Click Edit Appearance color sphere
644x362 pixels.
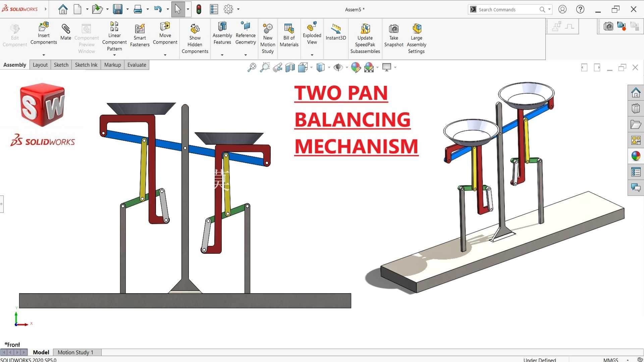click(356, 67)
